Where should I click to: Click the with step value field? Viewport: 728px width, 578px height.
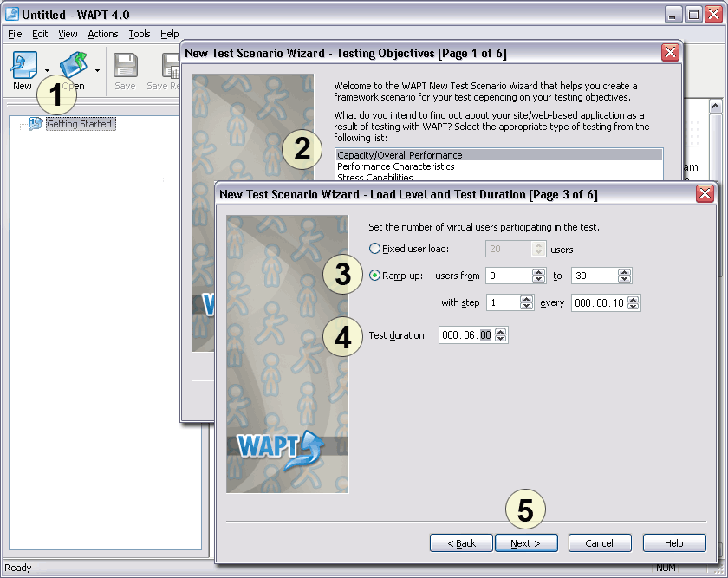(503, 302)
